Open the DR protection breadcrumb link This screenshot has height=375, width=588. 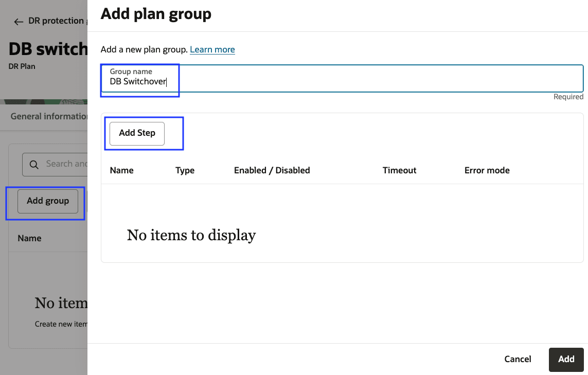coord(56,21)
